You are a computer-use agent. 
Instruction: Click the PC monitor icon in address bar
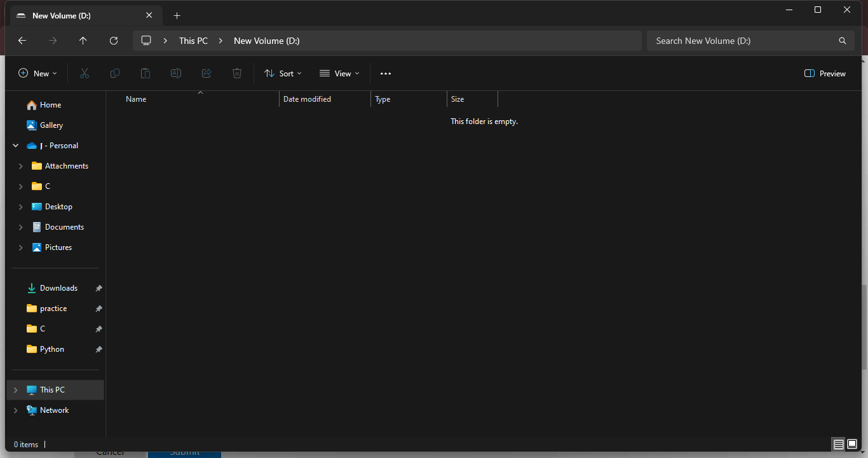[x=146, y=41]
